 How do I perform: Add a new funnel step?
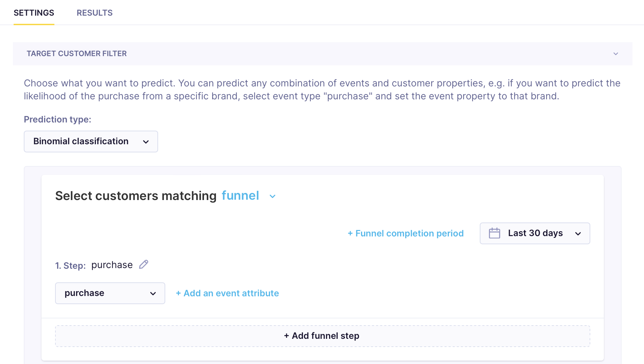coord(322,336)
